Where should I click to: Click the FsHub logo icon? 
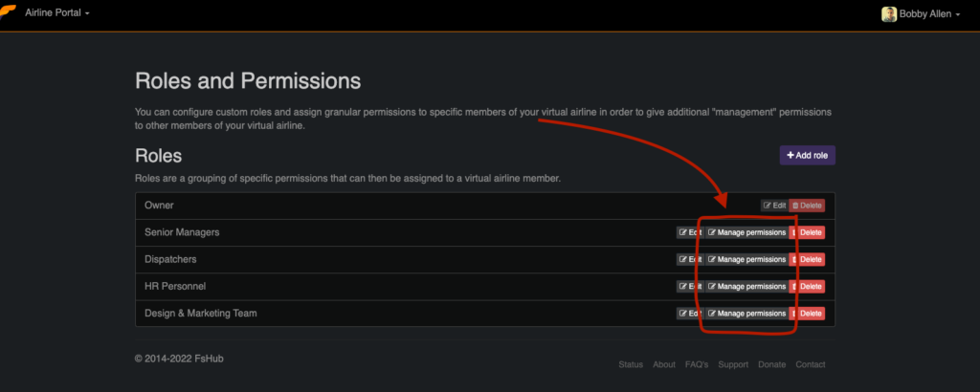tap(8, 13)
